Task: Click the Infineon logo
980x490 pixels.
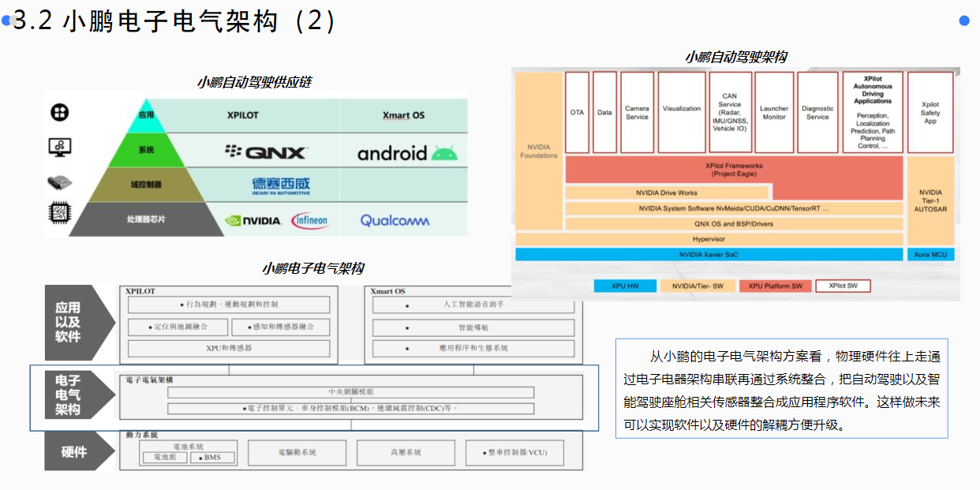Action: (x=309, y=220)
